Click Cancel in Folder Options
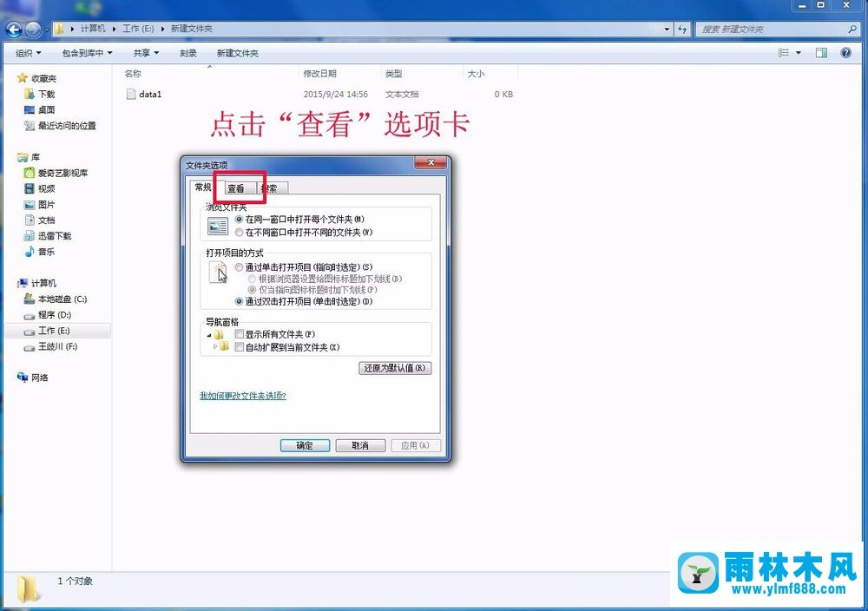Screen dimensions: 868x611 coord(360,445)
